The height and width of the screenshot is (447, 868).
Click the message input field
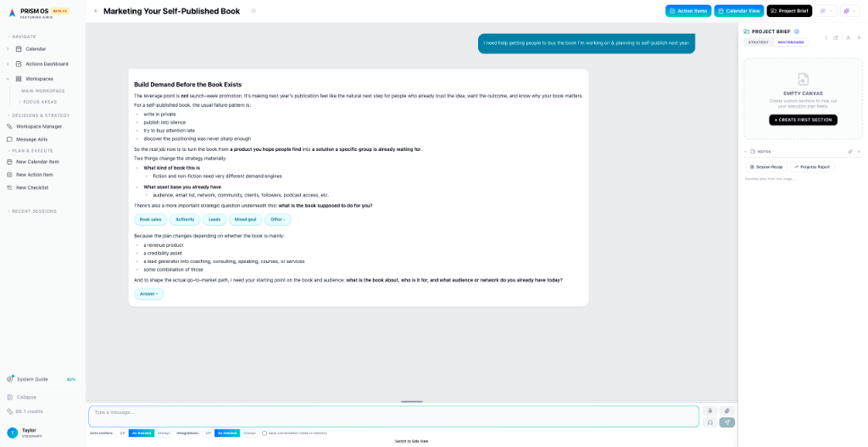393,416
